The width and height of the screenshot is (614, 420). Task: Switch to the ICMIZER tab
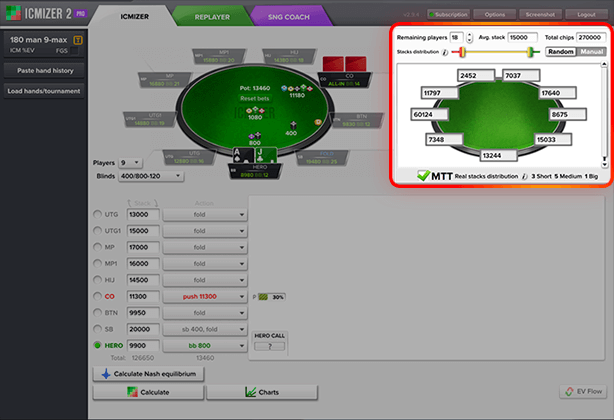[134, 16]
